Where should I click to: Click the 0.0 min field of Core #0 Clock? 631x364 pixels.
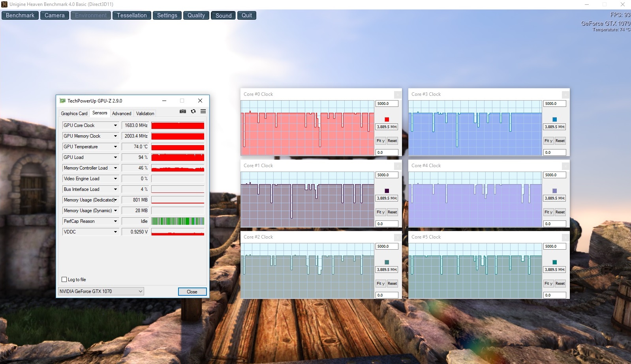pyautogui.click(x=387, y=152)
